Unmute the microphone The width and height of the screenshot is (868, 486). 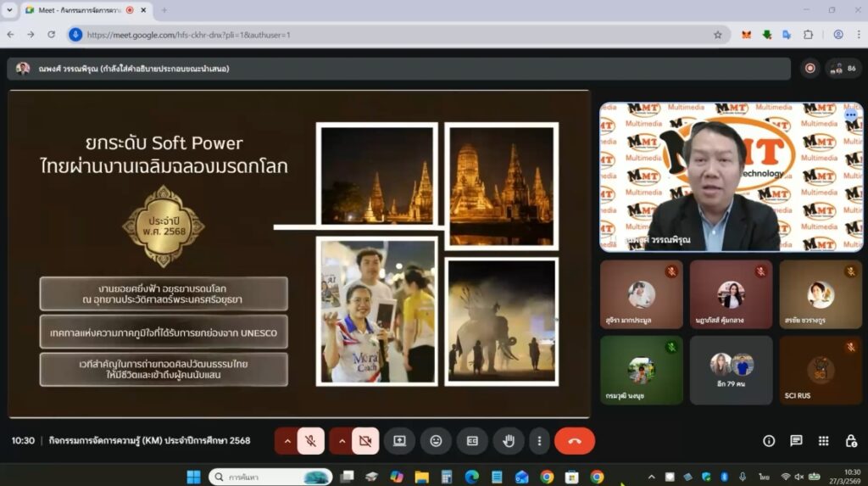pyautogui.click(x=311, y=441)
